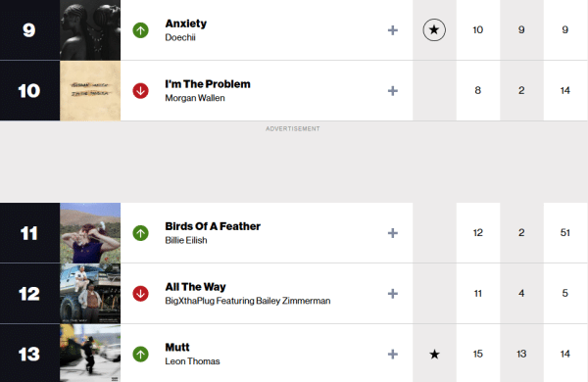Open the Anxiety album cover thumbnail

coord(90,30)
